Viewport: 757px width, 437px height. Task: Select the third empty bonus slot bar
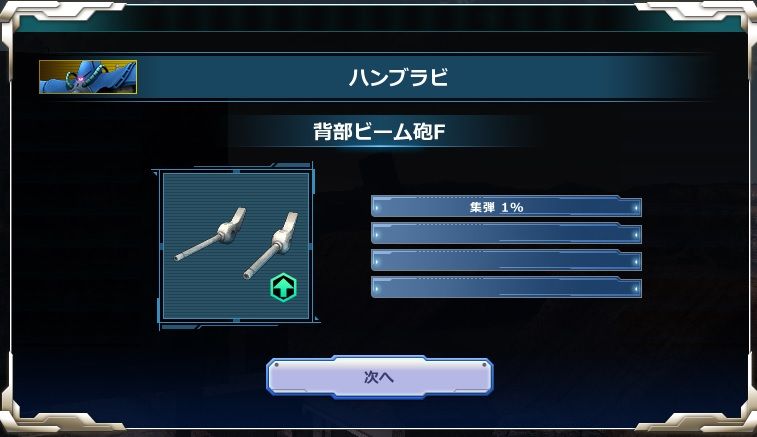506,261
